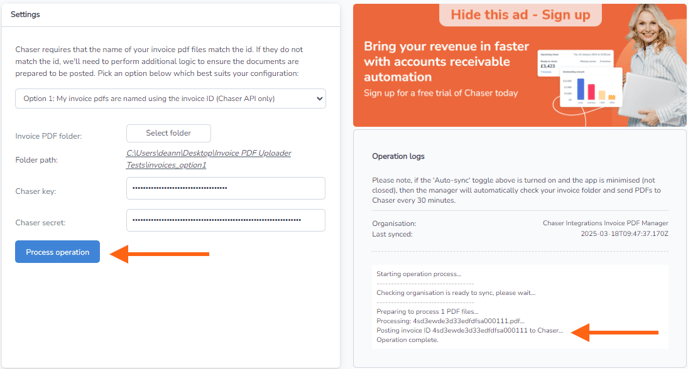
Task: Click the chevron arrow on the Option 1 select box
Action: 319,99
